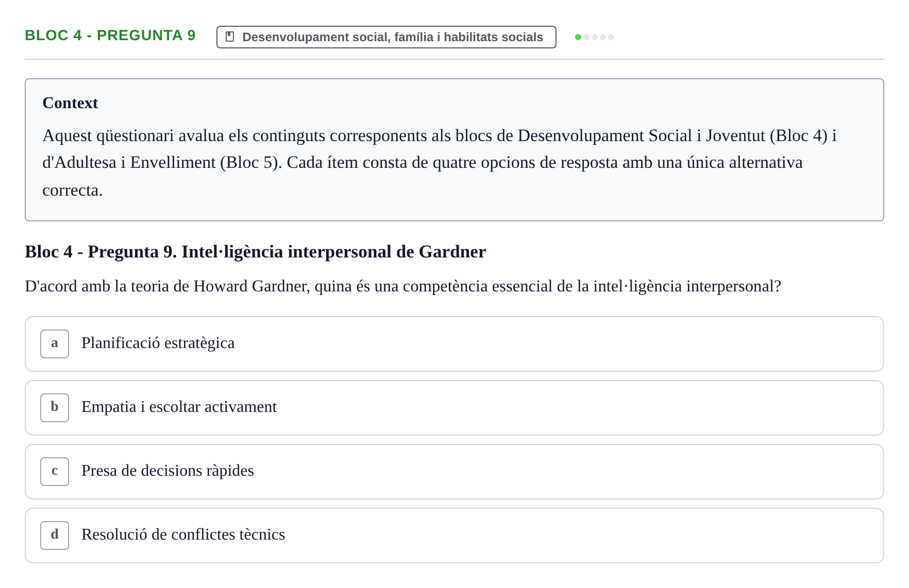Click the context paragraph starting 'Aquest qüestionari'

tap(440, 163)
